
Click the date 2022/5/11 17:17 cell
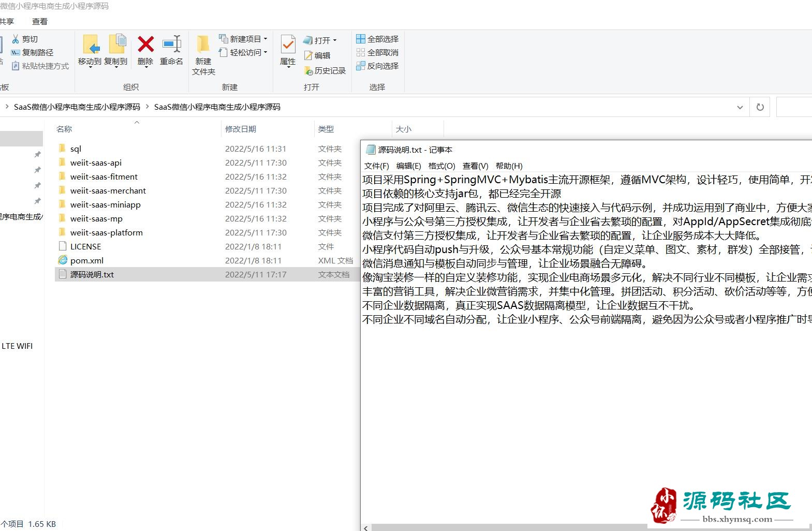point(256,274)
